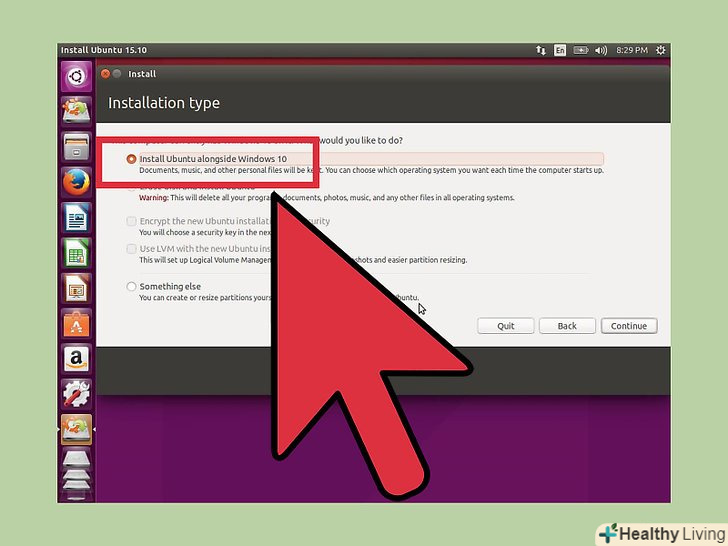The height and width of the screenshot is (546, 728).
Task: Open the Ubuntu Dash search launcher
Action: [x=77, y=76]
